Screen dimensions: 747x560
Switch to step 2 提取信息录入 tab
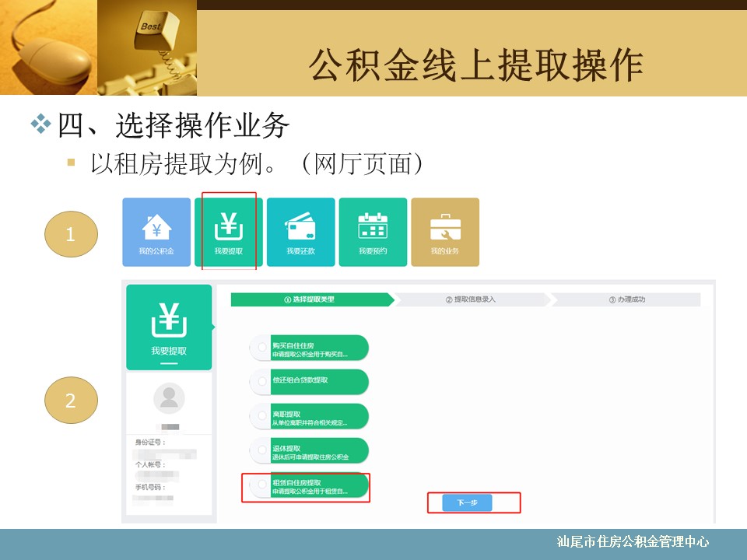470,299
